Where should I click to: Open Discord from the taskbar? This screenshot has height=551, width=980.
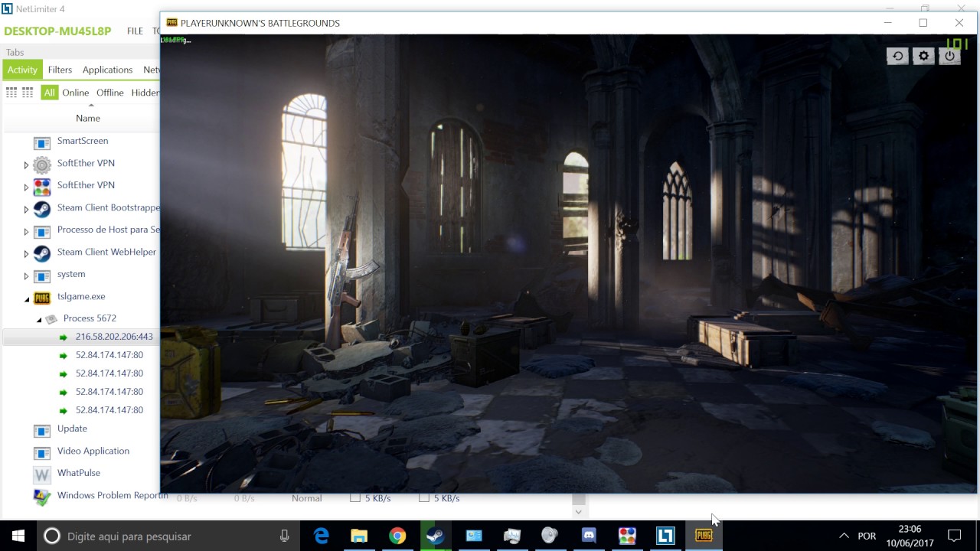[x=589, y=536]
